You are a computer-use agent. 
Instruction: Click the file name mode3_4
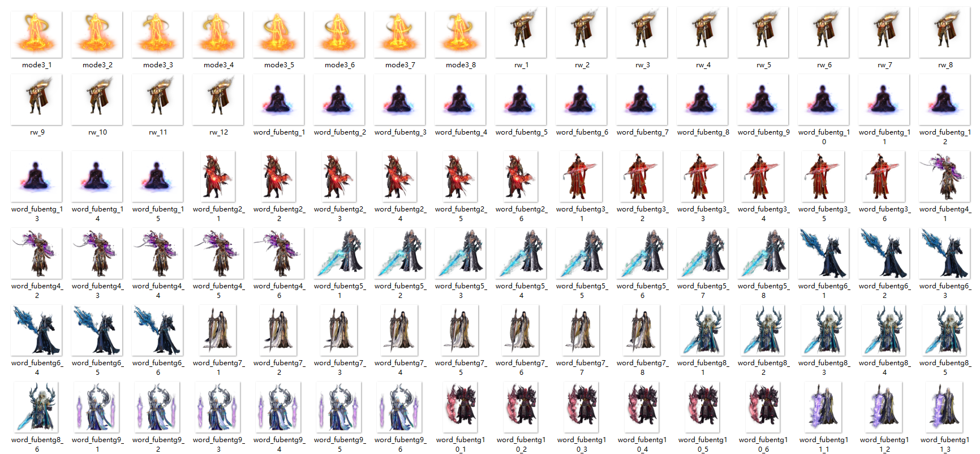click(218, 65)
